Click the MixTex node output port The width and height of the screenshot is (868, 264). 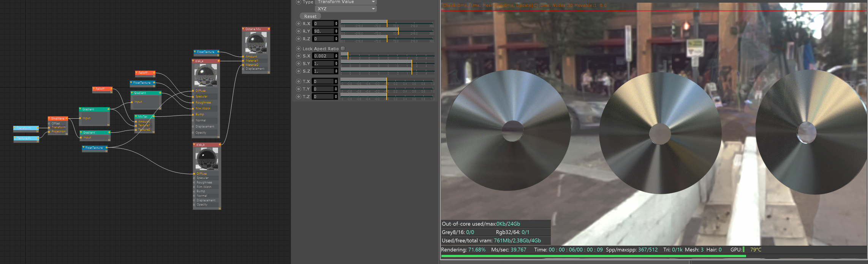154,116
